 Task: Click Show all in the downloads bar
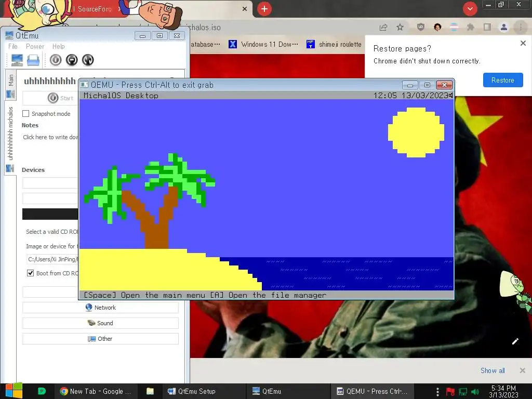point(493,370)
